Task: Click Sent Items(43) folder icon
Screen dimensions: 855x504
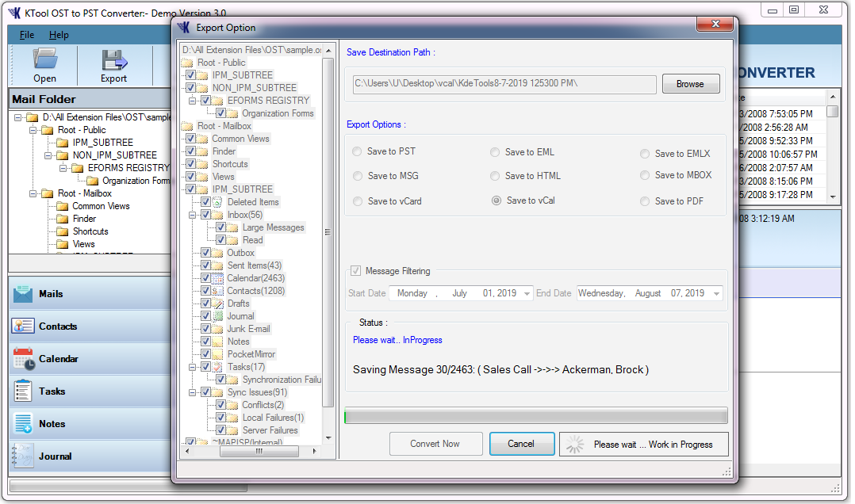Action: click(217, 265)
